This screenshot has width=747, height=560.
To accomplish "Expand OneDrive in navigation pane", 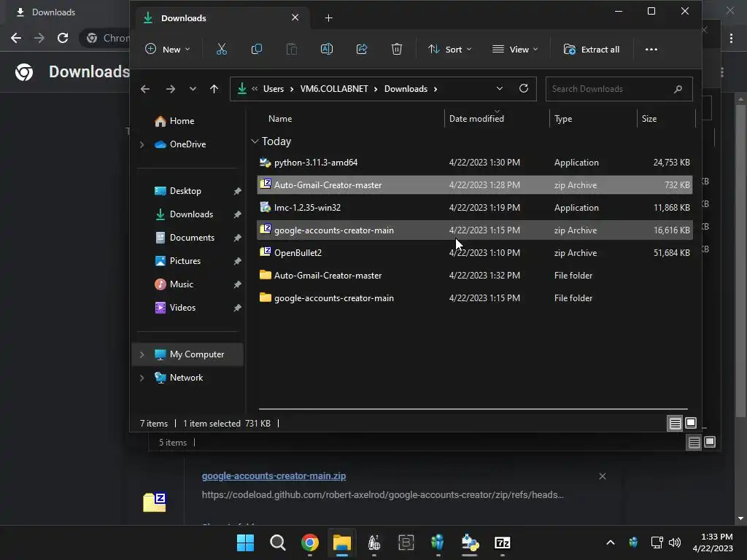I will point(142,144).
